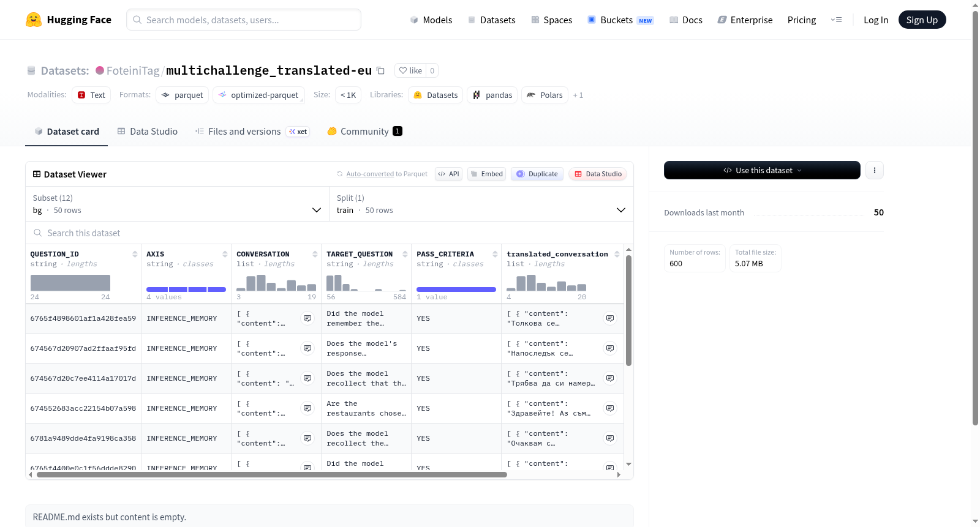
Task: Expand translated conversation starting with Очаквам
Action: coord(610,438)
